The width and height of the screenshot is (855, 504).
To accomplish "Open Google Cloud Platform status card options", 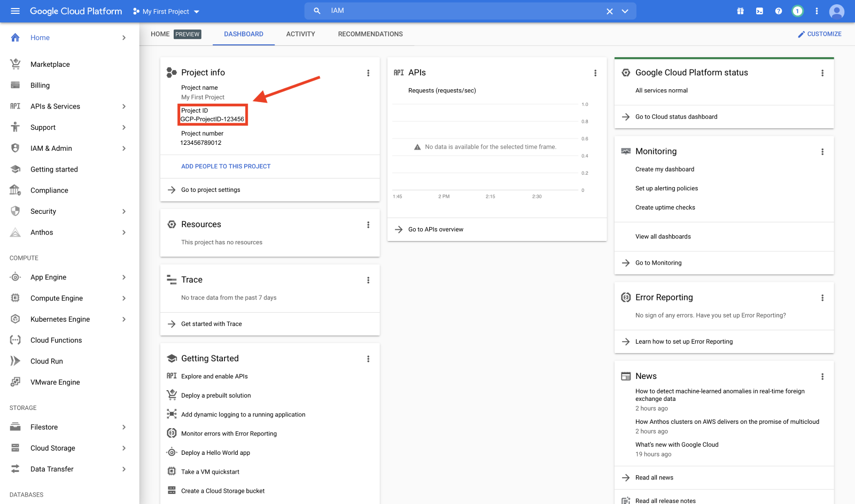I will (822, 73).
